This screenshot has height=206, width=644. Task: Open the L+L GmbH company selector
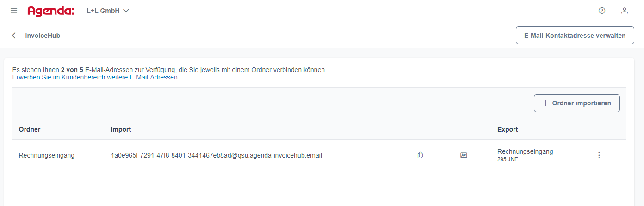click(x=108, y=11)
